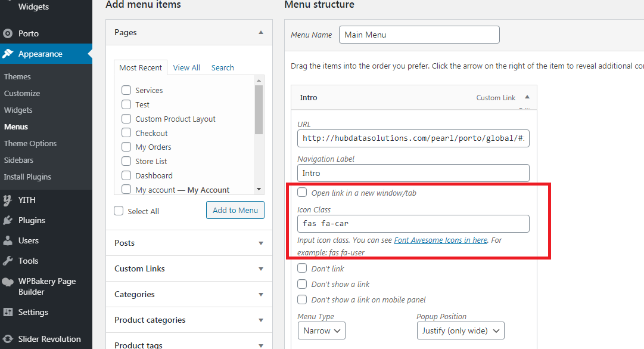Click the Porto icon in sidebar
Viewport: 644px width, 349px height.
coord(8,33)
